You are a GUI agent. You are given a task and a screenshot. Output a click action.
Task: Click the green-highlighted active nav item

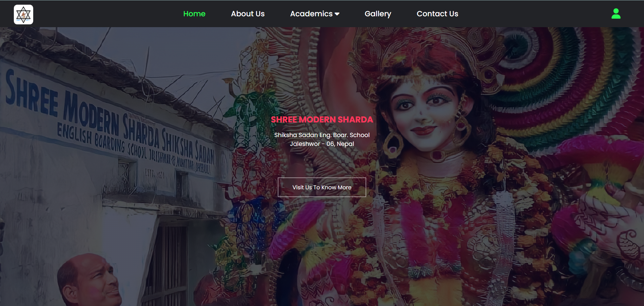click(x=194, y=14)
